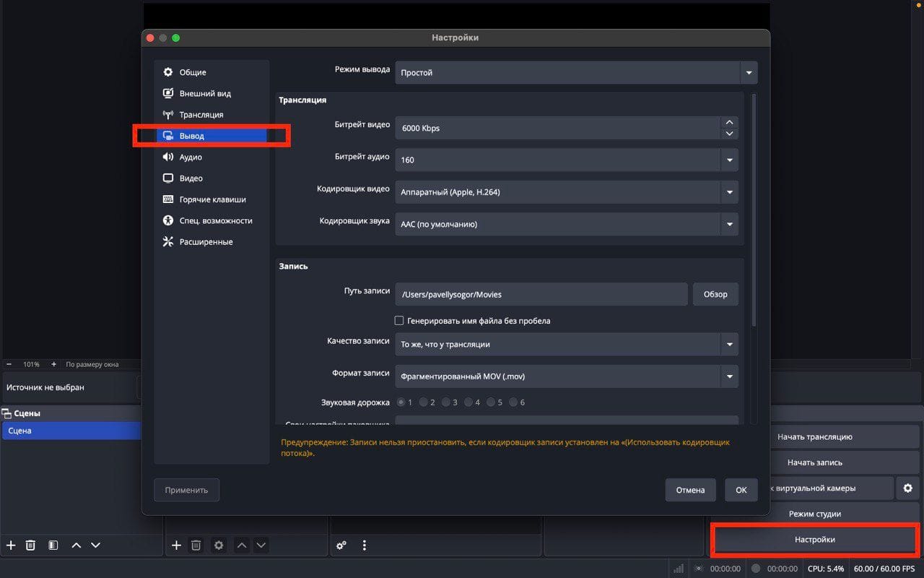Move the scene down with the arrow icon
Viewport: 924px width, 578px height.
click(x=95, y=545)
